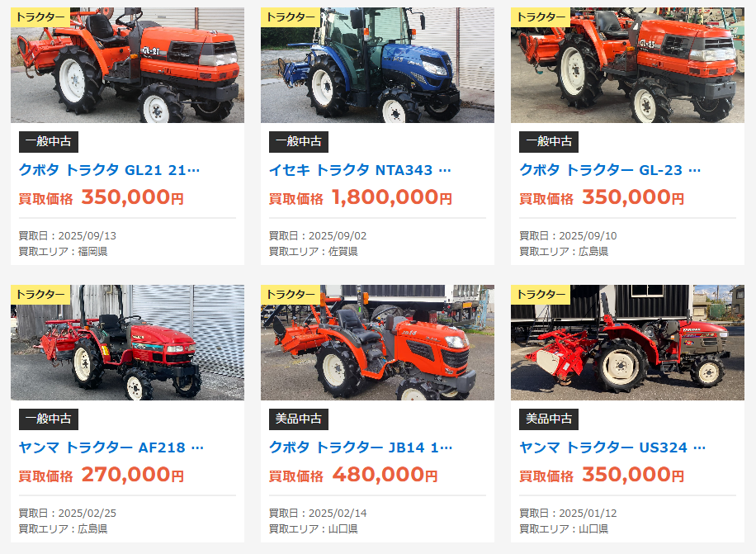Click the クボタ トラクター JB14 title link
The image size is (756, 554).
(361, 447)
